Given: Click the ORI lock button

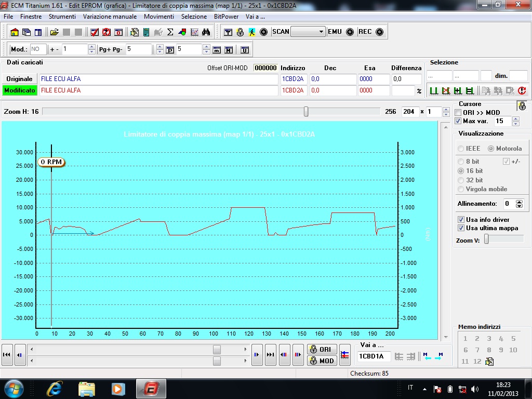Looking at the screenshot, I should pos(322,350).
